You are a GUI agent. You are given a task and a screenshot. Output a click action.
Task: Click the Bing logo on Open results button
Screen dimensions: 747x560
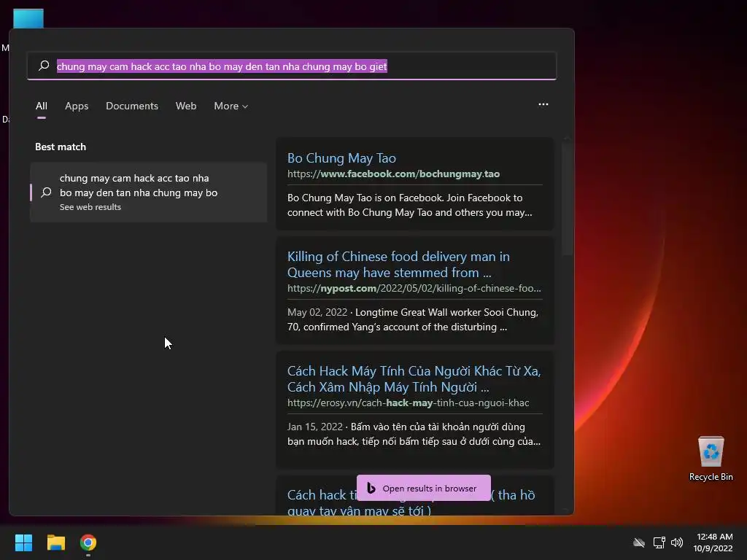point(371,488)
